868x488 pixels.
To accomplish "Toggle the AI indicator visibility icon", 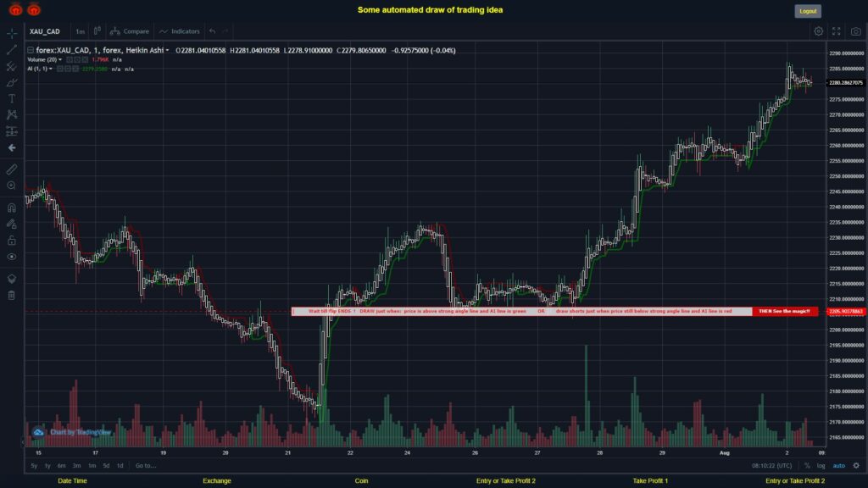I will (60, 69).
